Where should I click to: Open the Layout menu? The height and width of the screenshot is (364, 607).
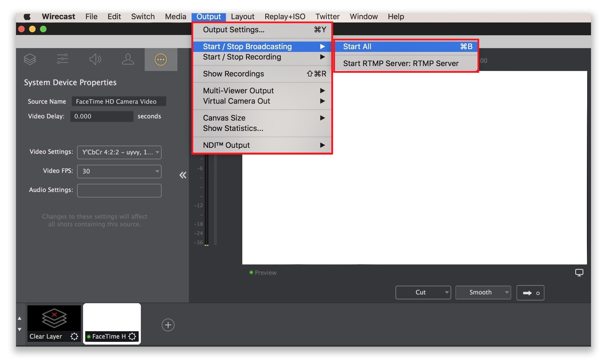tap(242, 16)
